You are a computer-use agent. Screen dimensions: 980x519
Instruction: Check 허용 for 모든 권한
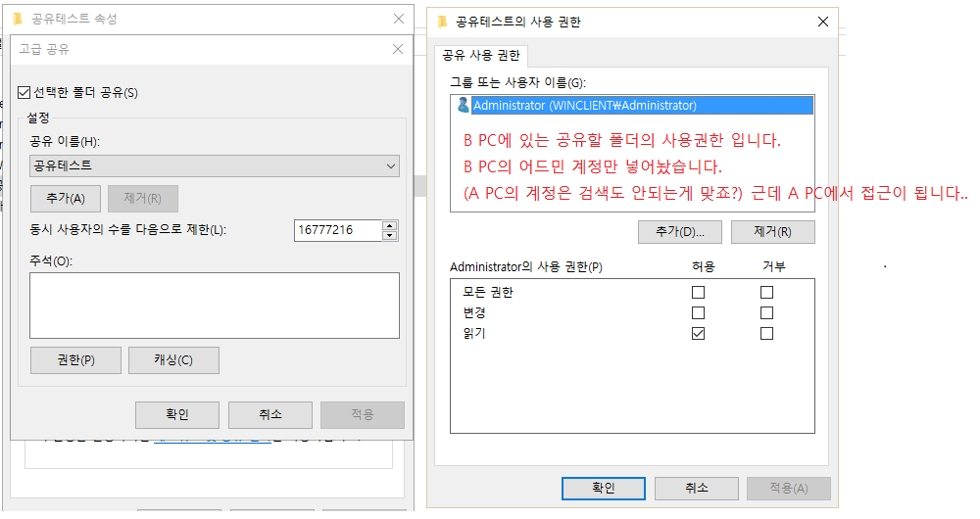pos(698,292)
